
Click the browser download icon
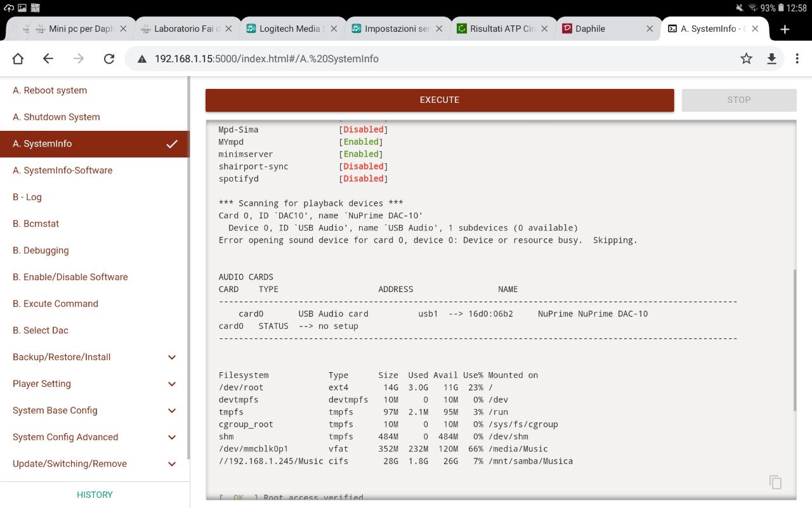point(771,58)
